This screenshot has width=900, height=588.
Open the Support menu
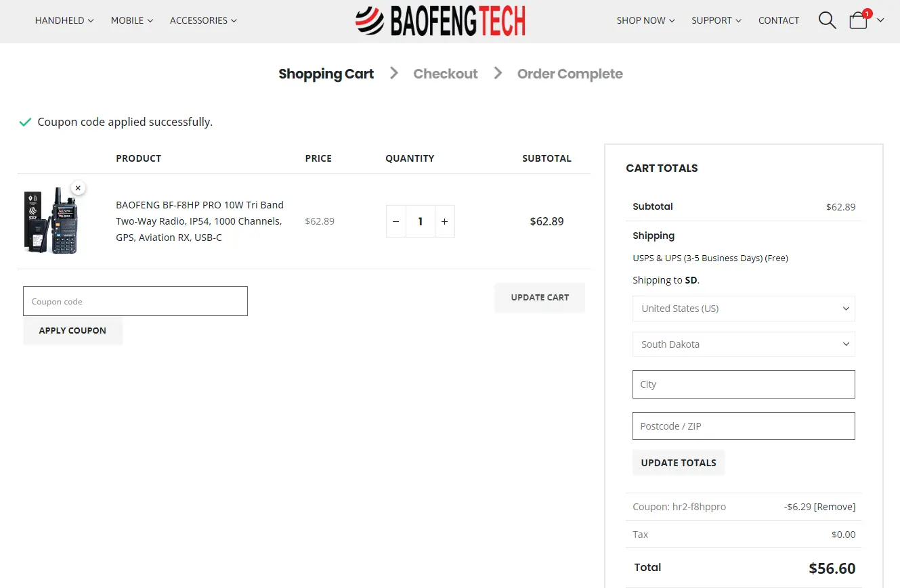point(716,20)
